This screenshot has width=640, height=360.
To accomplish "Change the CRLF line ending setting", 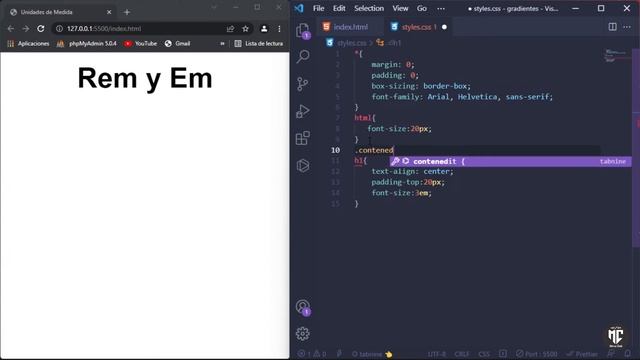I will point(462,354).
